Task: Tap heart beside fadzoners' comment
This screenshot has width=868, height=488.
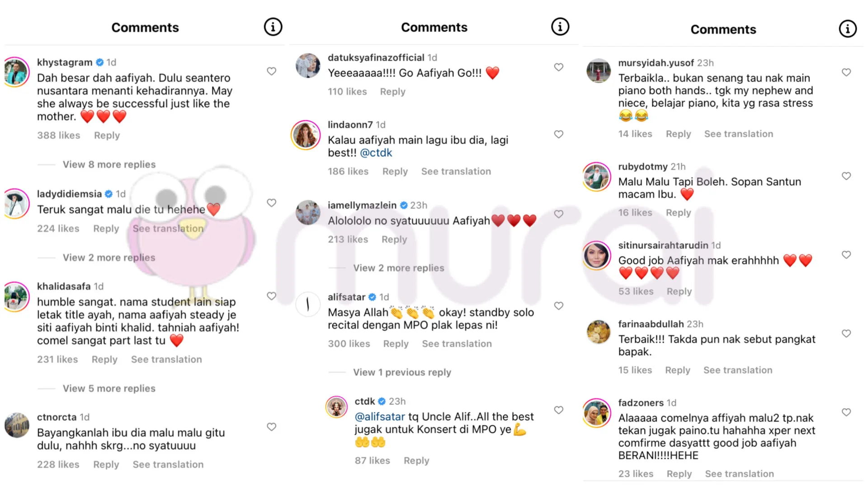Action: tap(846, 412)
